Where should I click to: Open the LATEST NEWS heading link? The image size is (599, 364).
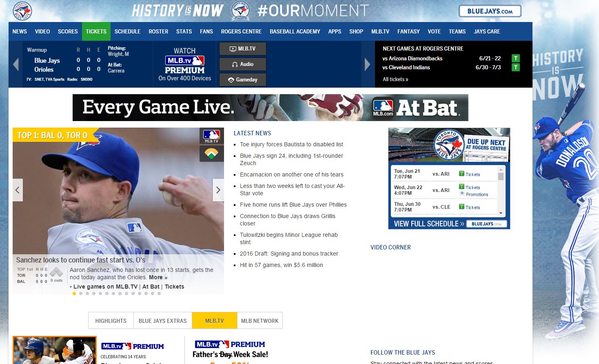click(x=253, y=133)
